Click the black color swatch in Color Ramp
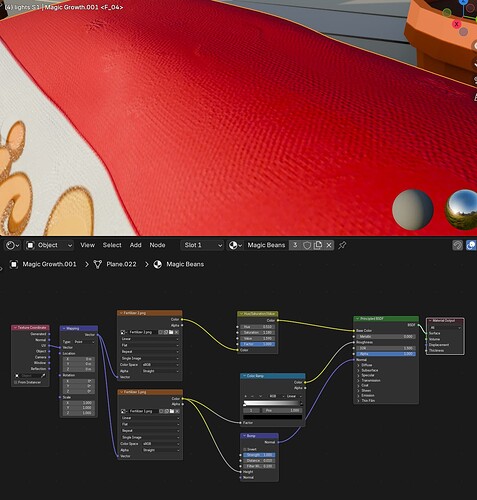The width and height of the screenshot is (477, 500). (273, 417)
